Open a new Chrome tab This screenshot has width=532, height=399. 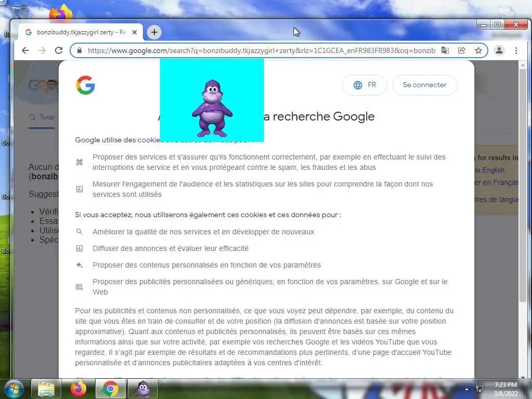pyautogui.click(x=154, y=32)
